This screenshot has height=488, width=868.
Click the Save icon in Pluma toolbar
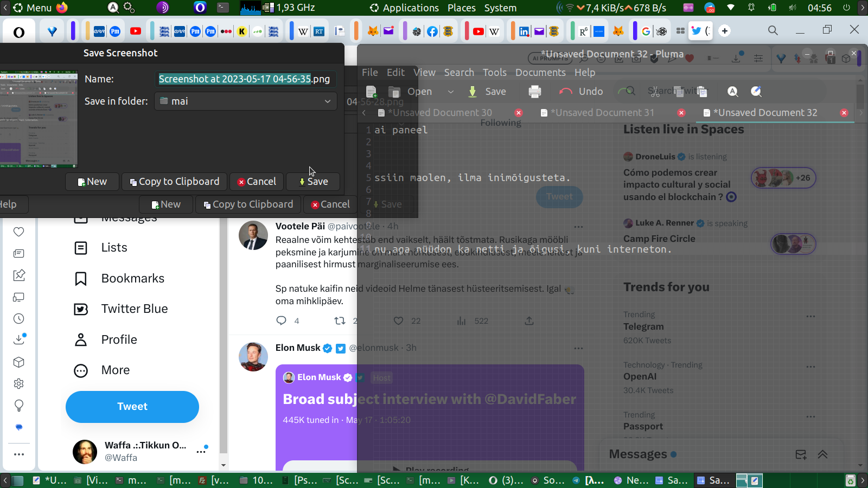coord(473,92)
